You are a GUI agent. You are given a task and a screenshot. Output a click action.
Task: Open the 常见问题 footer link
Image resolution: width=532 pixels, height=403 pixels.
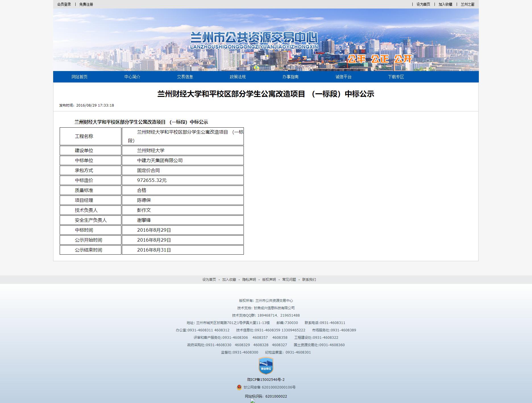click(x=289, y=280)
